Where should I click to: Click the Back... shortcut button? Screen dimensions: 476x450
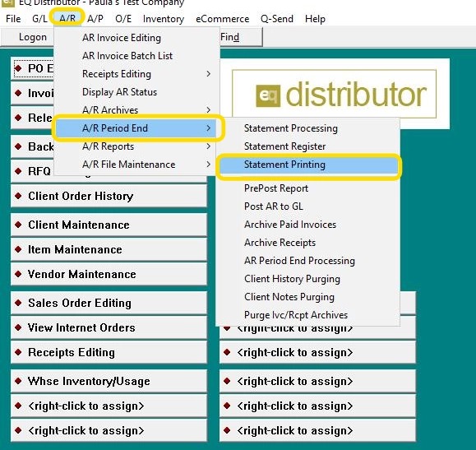pos(33,146)
